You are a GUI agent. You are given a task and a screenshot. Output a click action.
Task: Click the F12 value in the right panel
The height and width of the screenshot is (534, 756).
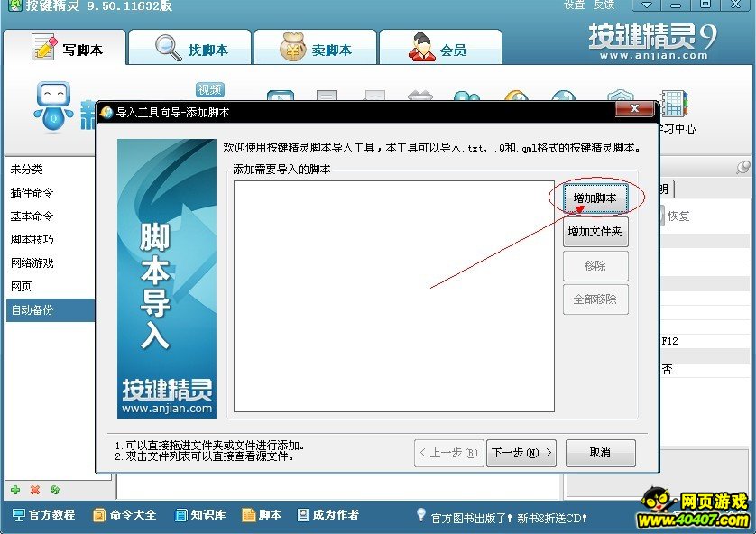pyautogui.click(x=669, y=341)
